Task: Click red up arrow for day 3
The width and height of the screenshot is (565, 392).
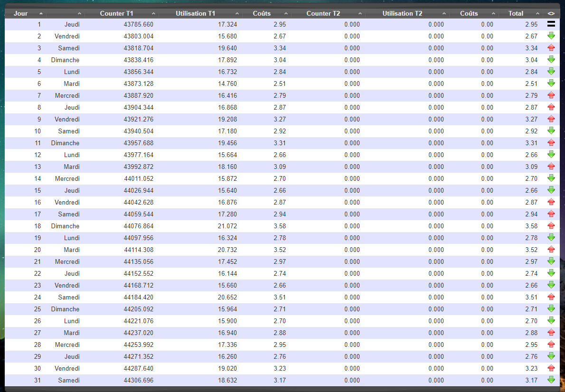Action: pyautogui.click(x=551, y=47)
